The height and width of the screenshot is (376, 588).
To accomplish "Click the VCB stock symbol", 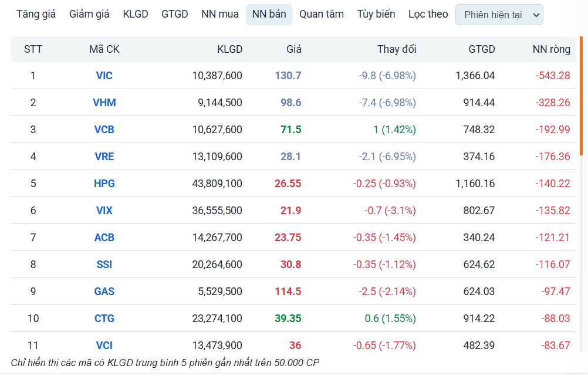I will pyautogui.click(x=104, y=129).
